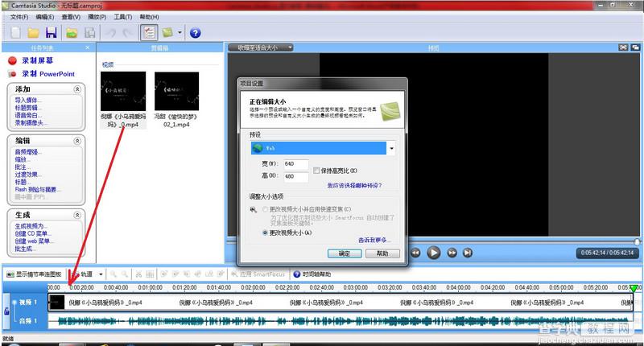Click 创建 CD 菜单... link
The width and height of the screenshot is (644, 346).
coord(34,233)
